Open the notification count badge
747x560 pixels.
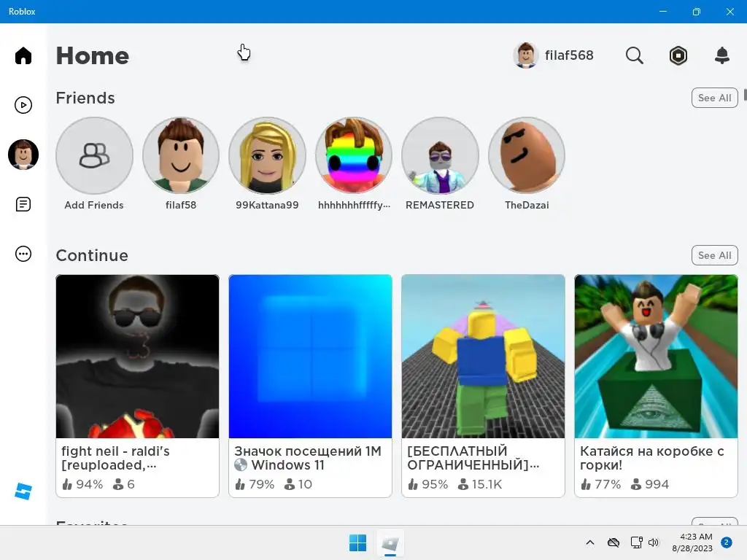(727, 542)
